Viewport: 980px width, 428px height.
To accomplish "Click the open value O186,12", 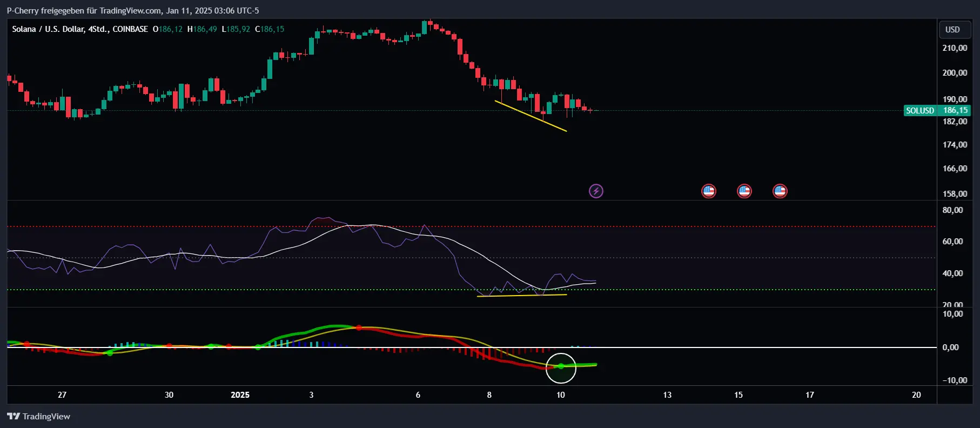I will click(x=167, y=29).
